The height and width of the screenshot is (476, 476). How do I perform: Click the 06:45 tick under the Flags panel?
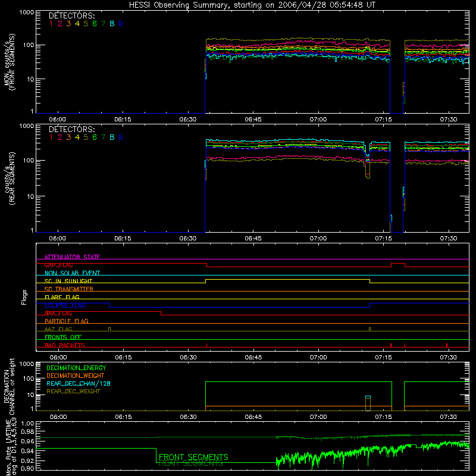tap(253, 358)
